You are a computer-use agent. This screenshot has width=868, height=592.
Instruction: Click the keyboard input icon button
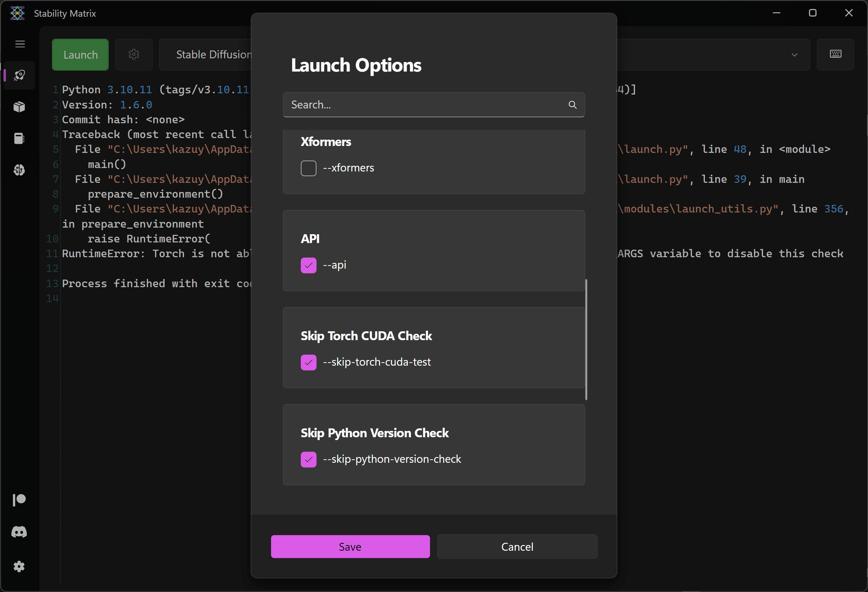pos(835,54)
